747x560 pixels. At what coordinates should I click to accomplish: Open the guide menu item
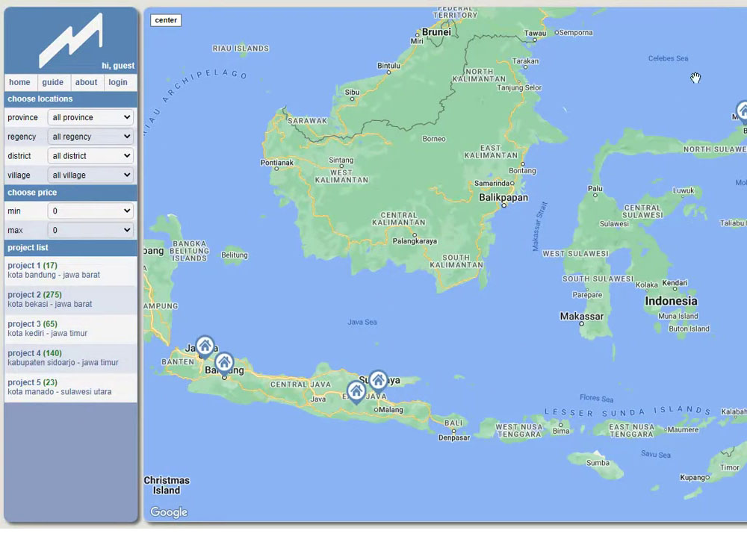click(x=52, y=82)
